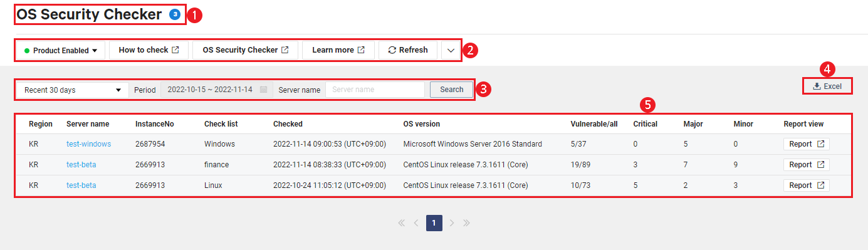Click the OS Security Checker page title

coord(90,14)
